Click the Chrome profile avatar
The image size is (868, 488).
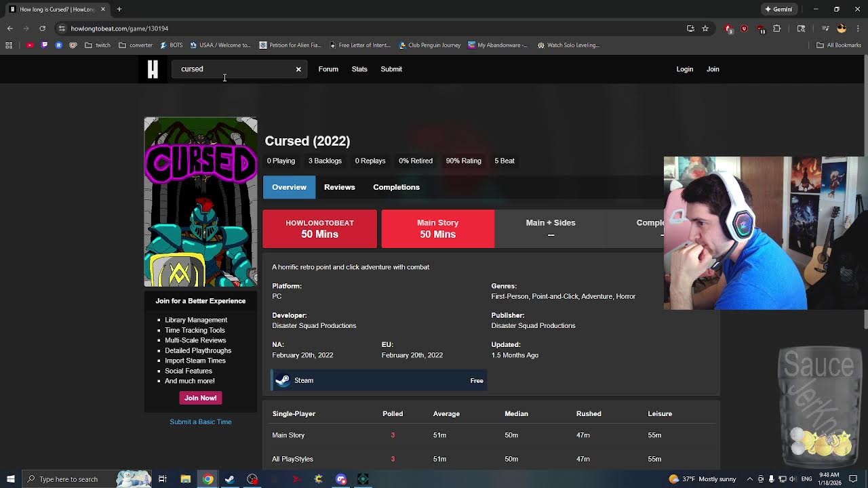(842, 28)
